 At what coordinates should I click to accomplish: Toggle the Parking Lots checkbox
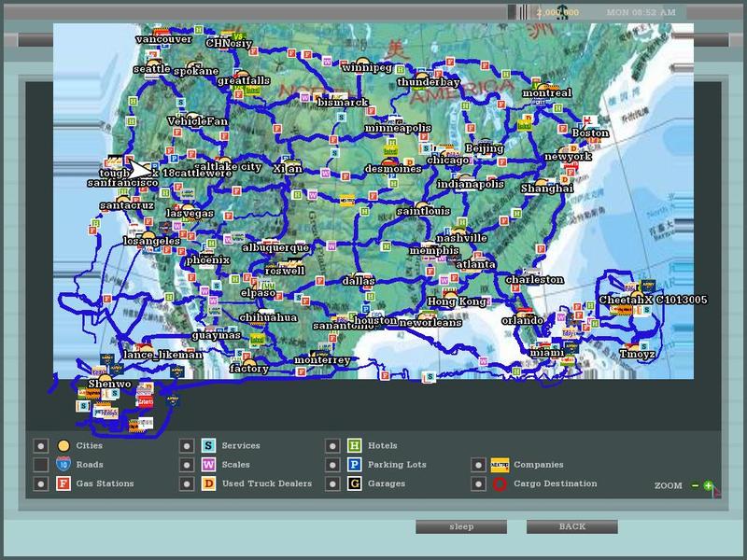pyautogui.click(x=332, y=465)
